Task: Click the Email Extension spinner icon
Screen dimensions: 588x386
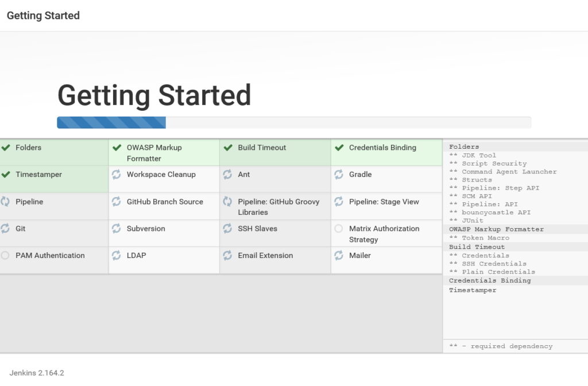Action: pyautogui.click(x=227, y=256)
